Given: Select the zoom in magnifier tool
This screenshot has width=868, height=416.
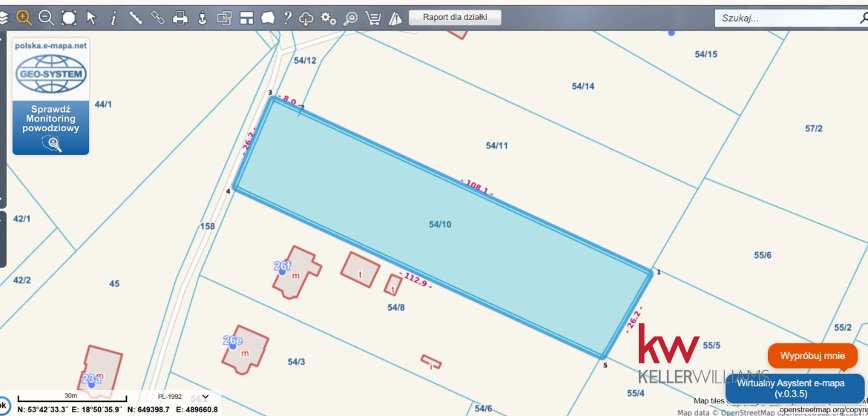Looking at the screenshot, I should (24, 18).
